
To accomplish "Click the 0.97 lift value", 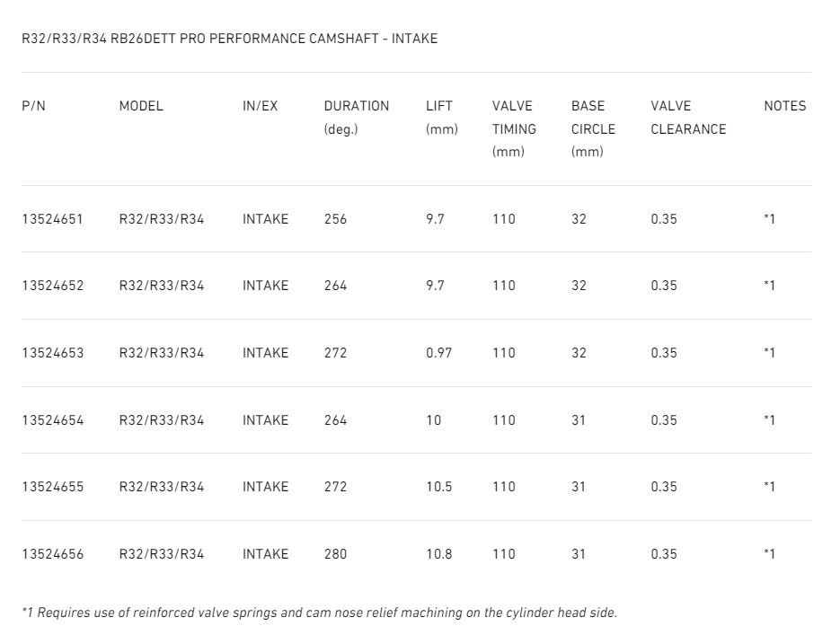I will pos(438,353).
